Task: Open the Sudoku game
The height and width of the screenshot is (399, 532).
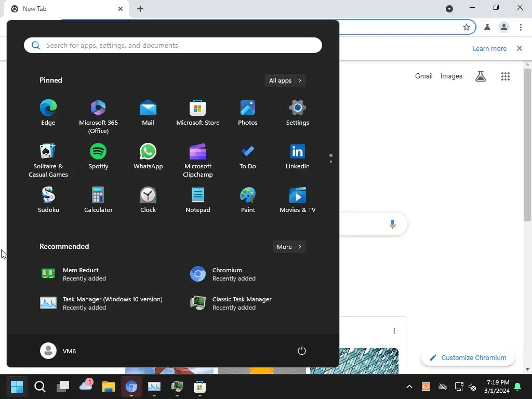Action: 48,200
